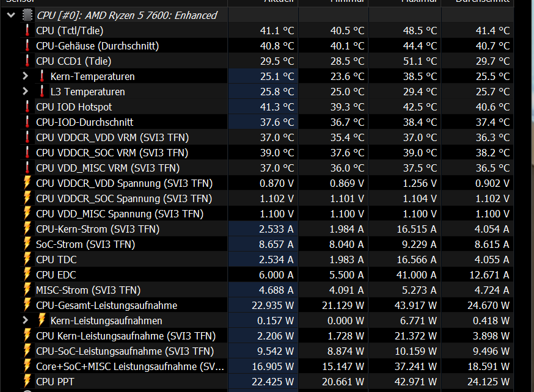Click the lightning icon for MISC-Strom
Screen dimensions: 534x392
27,290
